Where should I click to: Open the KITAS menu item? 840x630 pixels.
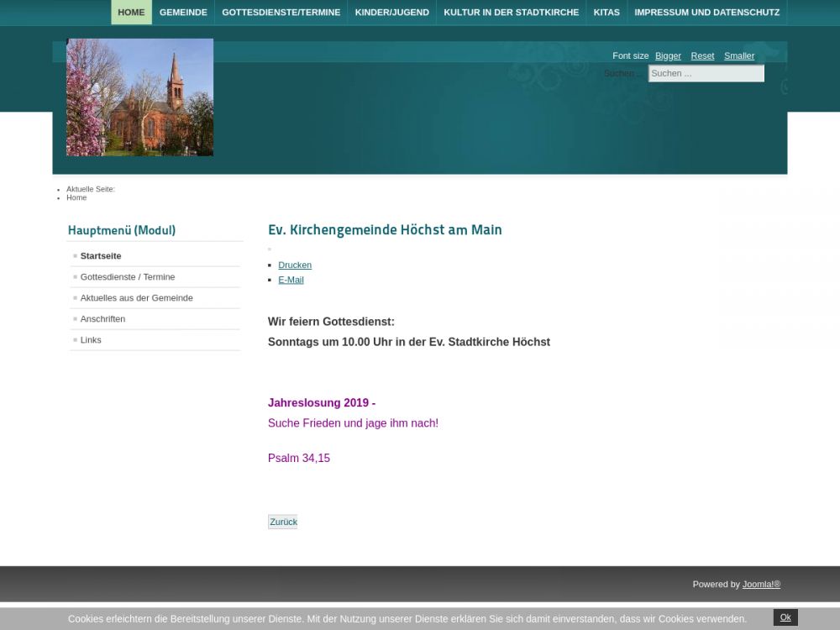click(x=606, y=13)
